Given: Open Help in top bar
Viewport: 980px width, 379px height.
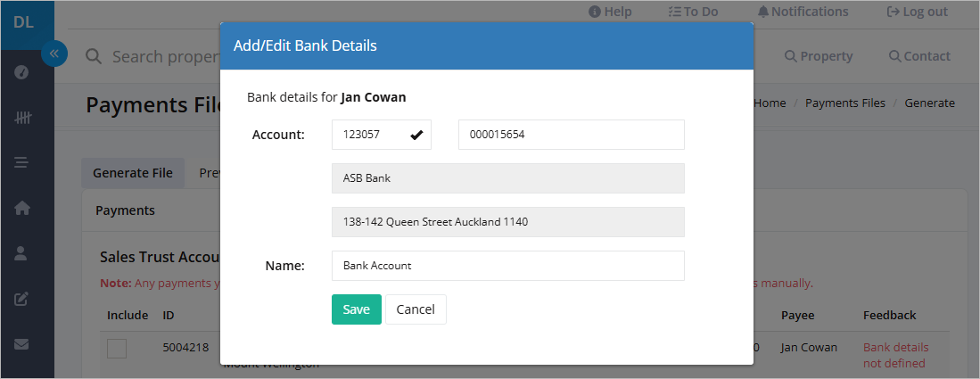Looking at the screenshot, I should click(x=610, y=12).
